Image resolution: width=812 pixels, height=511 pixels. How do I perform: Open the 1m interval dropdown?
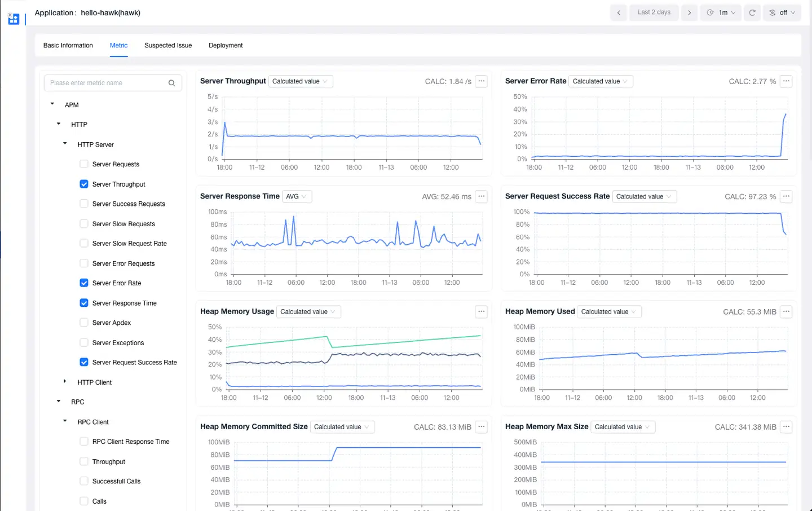coord(722,12)
